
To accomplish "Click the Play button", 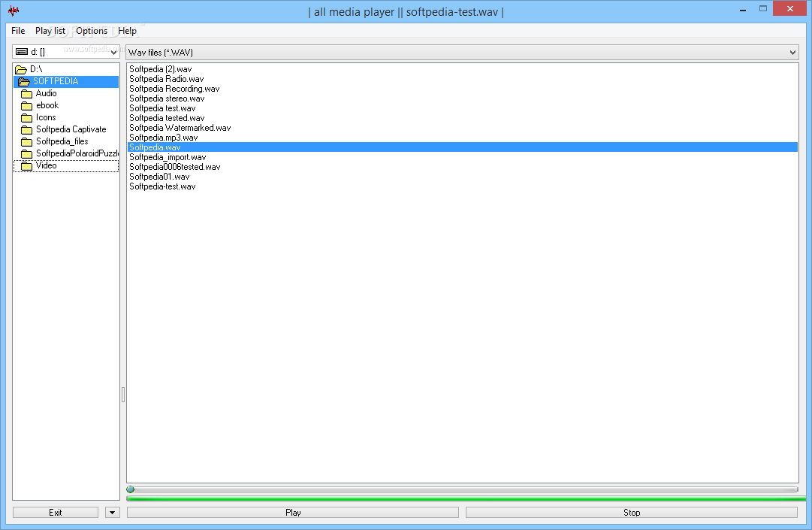I will point(293,513).
